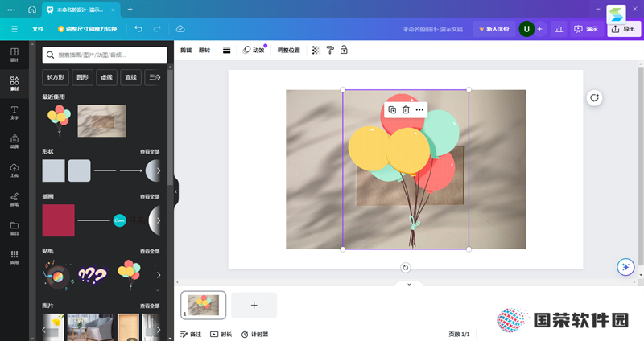Open the line weight (three lines) option

(x=227, y=50)
